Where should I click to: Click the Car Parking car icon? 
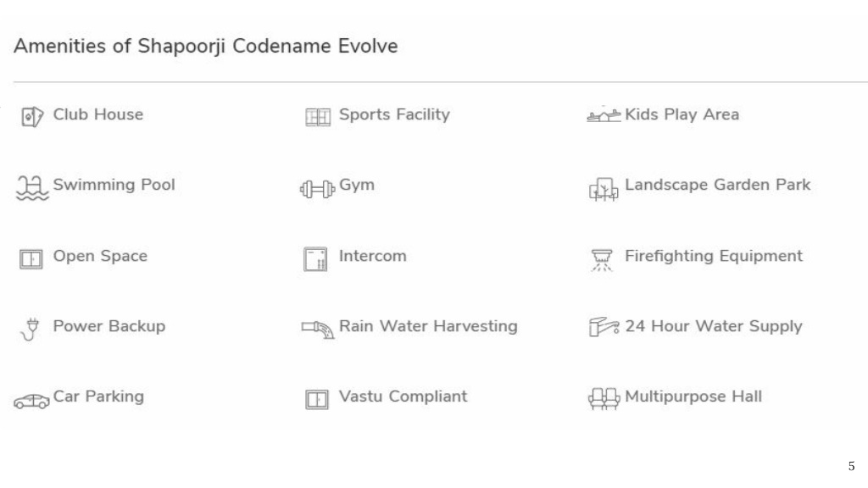[x=31, y=401]
